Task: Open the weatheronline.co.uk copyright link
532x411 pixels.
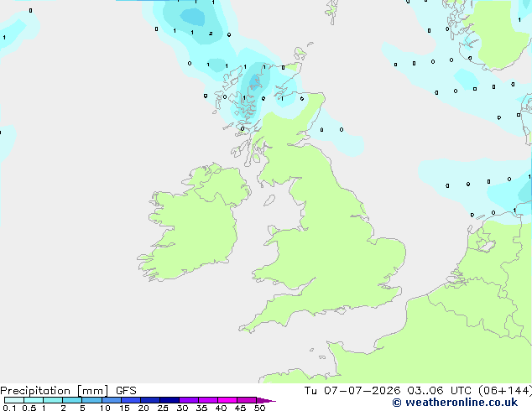Action: point(455,403)
